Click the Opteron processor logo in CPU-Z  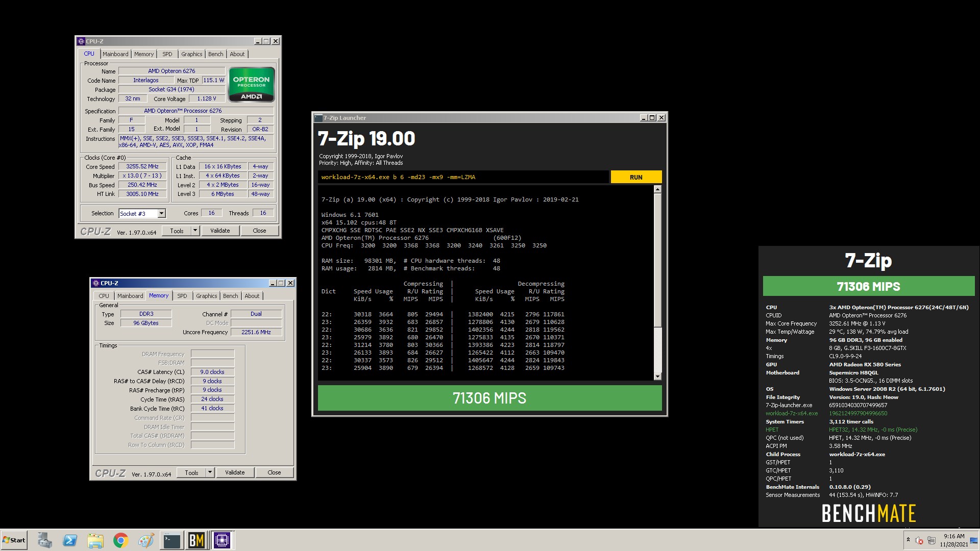pyautogui.click(x=251, y=85)
